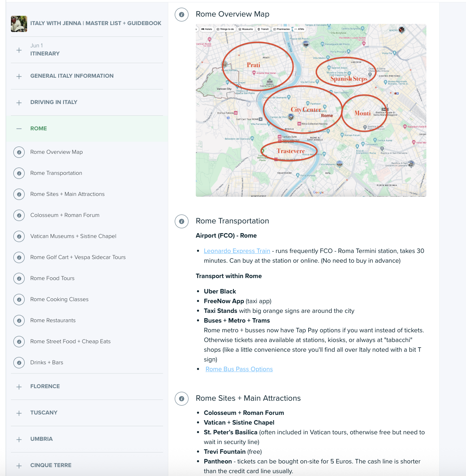
Task: Click the Airport (FCO) - Rome subheading
Action: [226, 236]
